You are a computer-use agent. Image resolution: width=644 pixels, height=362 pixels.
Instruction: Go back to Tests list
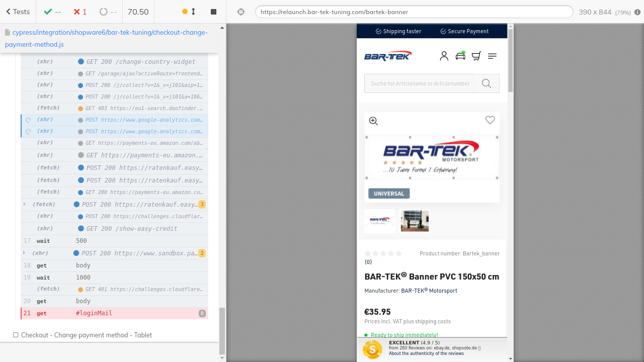click(x=18, y=12)
